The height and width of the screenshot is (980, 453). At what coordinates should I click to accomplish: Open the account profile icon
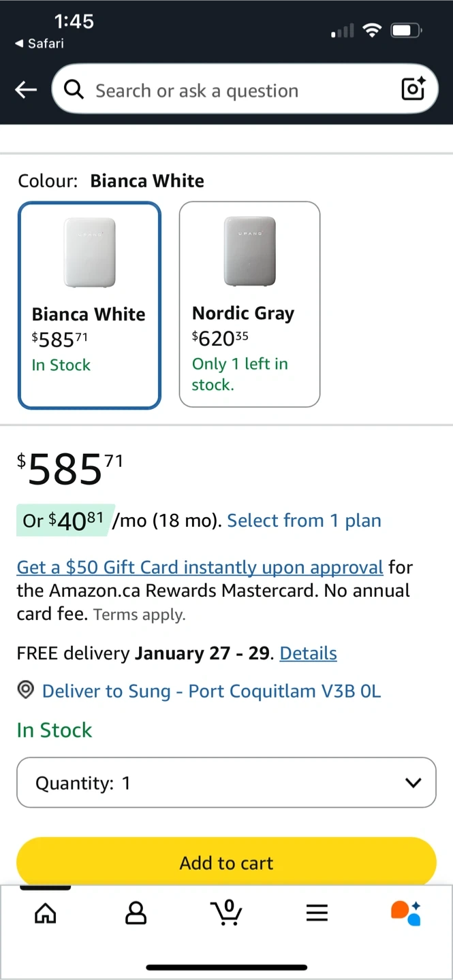(136, 913)
